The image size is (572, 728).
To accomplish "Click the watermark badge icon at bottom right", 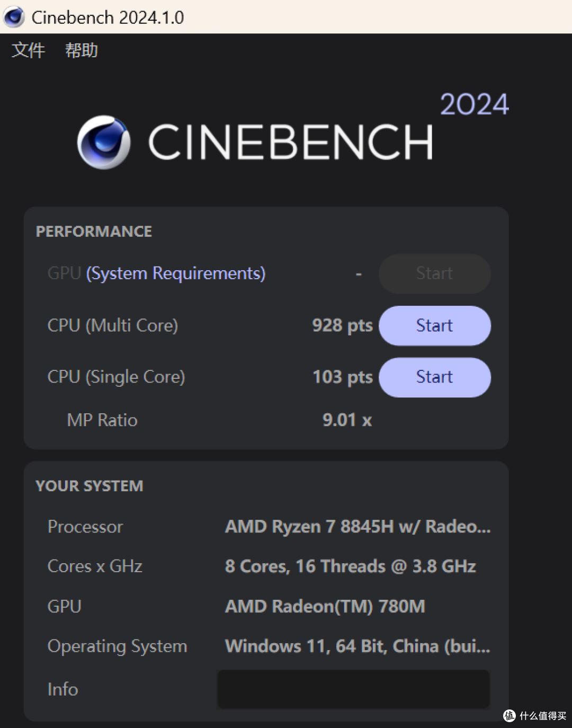I will pyautogui.click(x=510, y=715).
